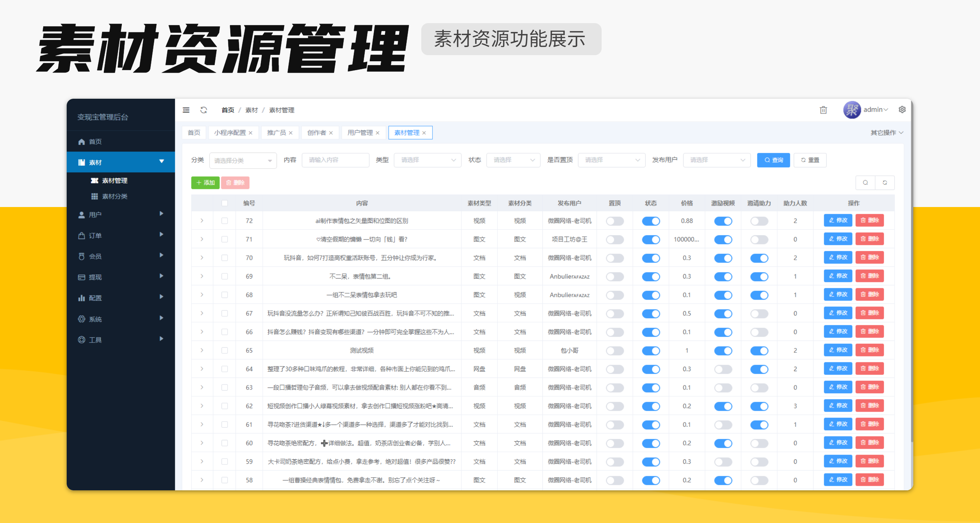Image resolution: width=980 pixels, height=523 pixels.
Task: Click the search magnifier icon above the table
Action: 865,183
